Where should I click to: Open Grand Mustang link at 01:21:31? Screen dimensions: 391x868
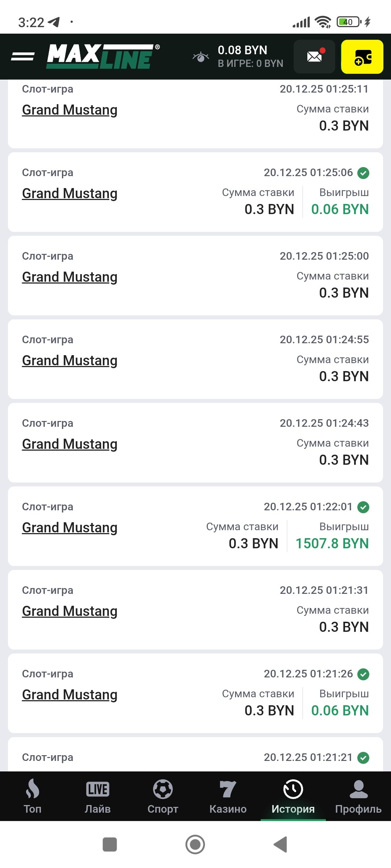click(x=70, y=611)
